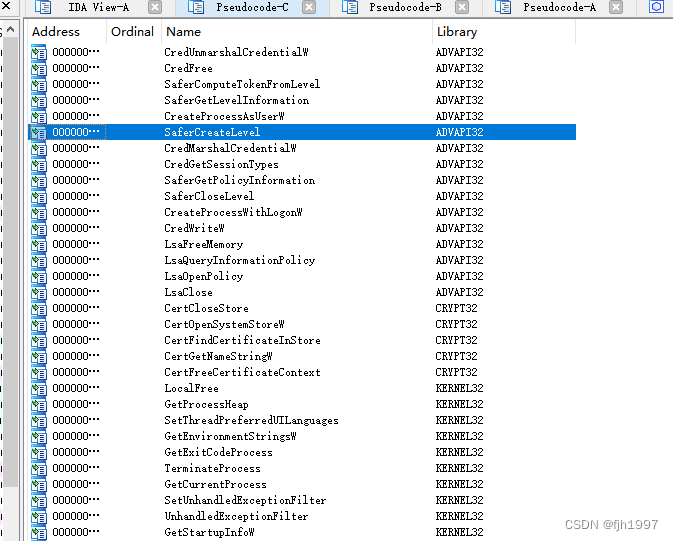Image resolution: width=673 pixels, height=541 pixels.
Task: Click the import icon of CredGetSessionTypes row
Action: pos(39,164)
